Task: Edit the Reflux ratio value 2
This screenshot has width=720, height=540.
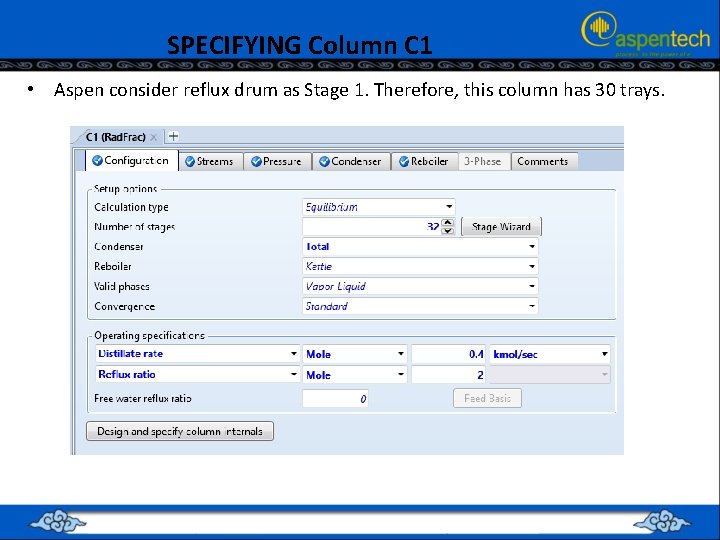Action: pos(448,375)
